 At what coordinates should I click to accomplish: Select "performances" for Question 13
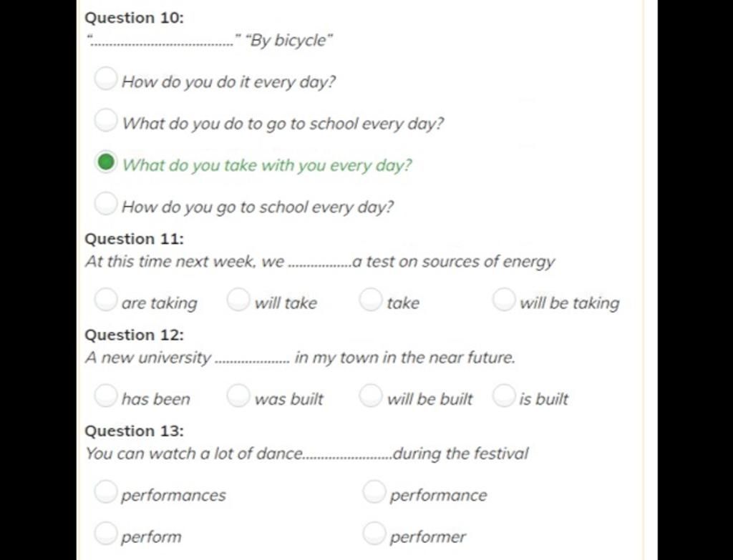[x=106, y=492]
